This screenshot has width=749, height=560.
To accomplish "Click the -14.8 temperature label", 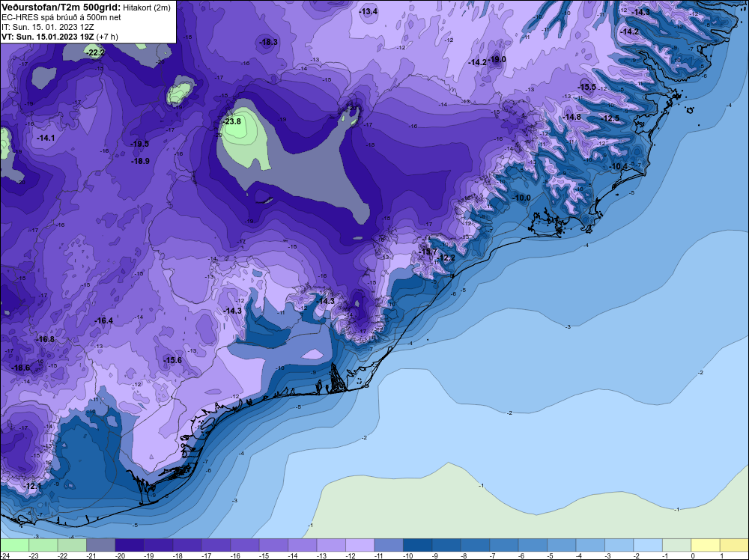I will click(571, 117).
